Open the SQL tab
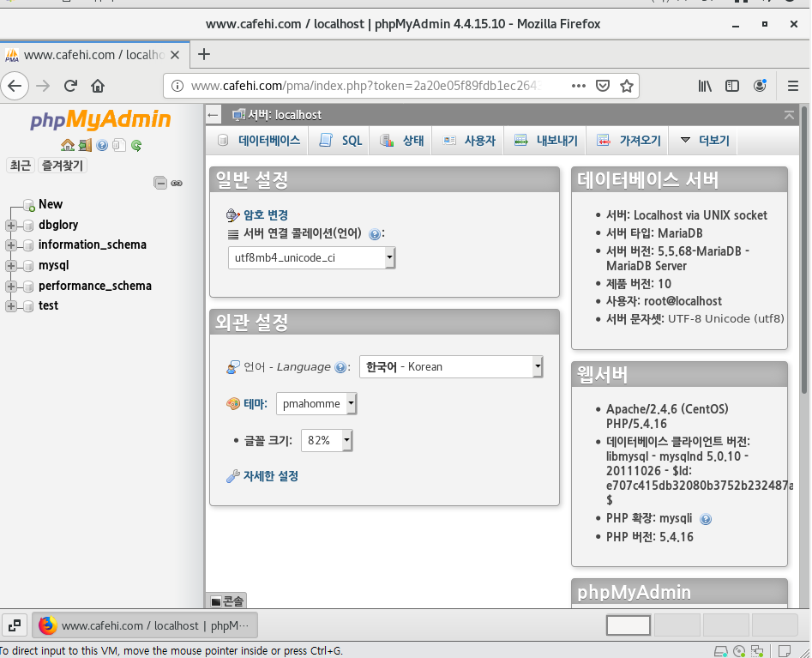812x658 pixels. pos(340,141)
